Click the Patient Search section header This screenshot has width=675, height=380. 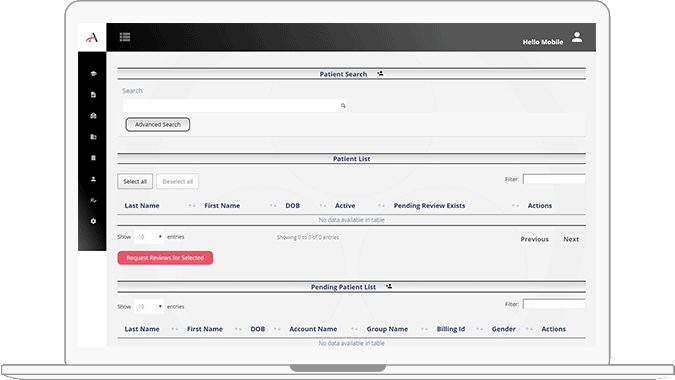(x=343, y=74)
